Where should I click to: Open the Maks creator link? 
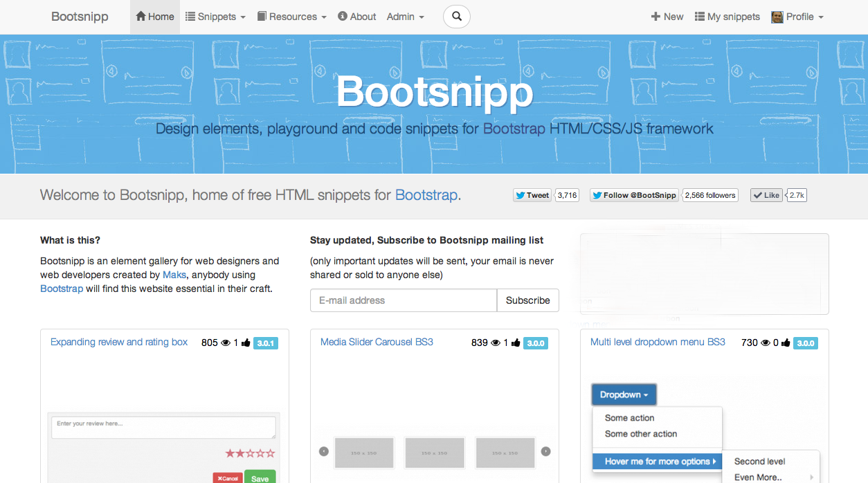coord(174,275)
